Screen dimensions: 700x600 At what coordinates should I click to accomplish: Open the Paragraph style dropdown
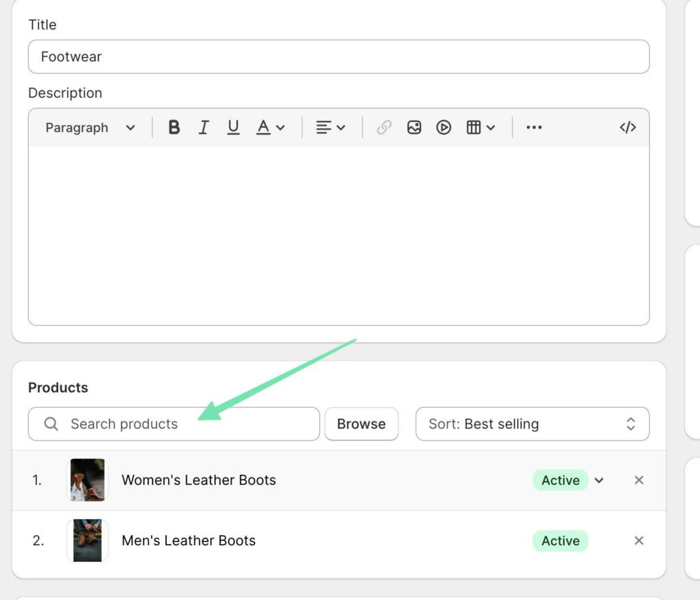coord(90,128)
